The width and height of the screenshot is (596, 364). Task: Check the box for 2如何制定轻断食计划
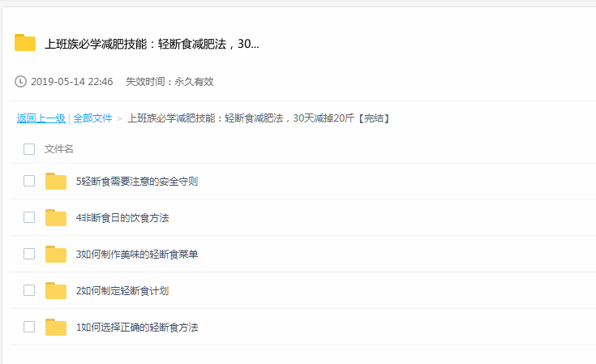[x=29, y=290]
